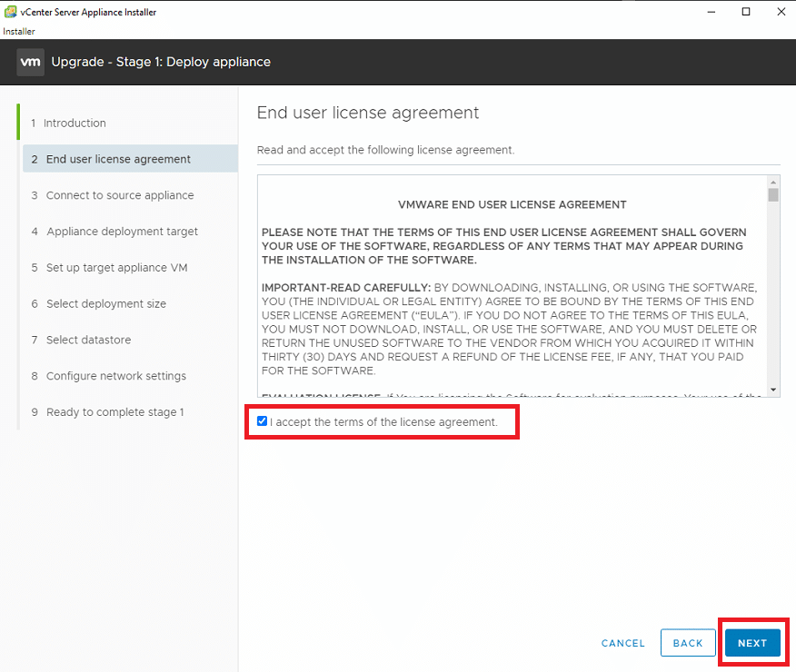Screen dimensions: 796x672
Task: Minimize the installer window
Action: tap(711, 12)
